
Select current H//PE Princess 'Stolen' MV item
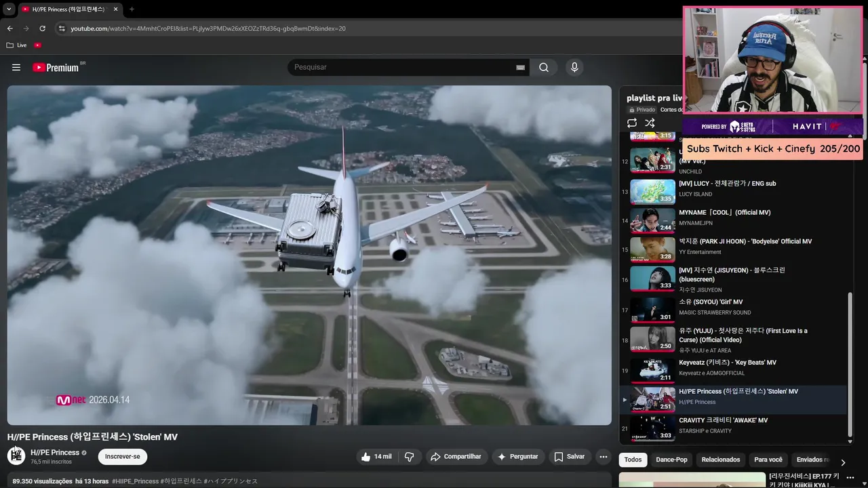(x=734, y=399)
